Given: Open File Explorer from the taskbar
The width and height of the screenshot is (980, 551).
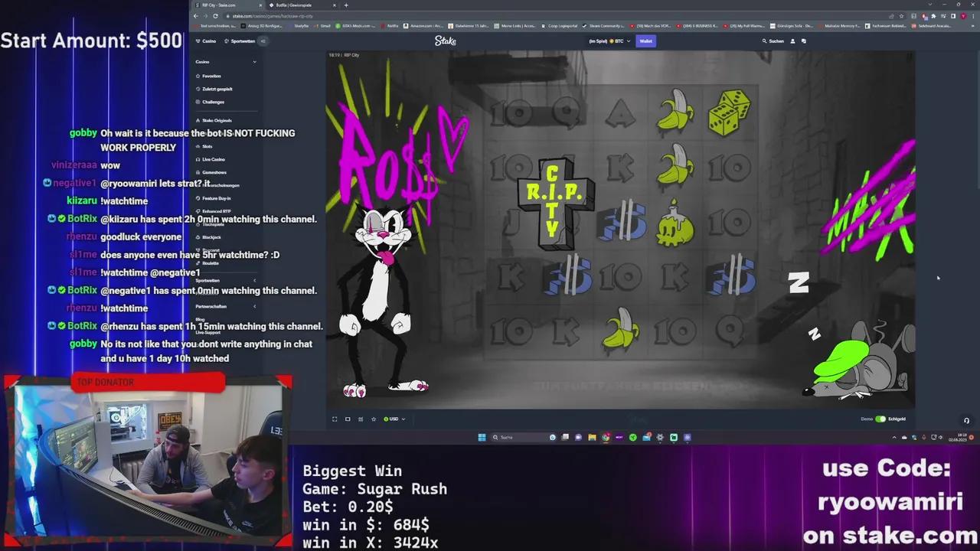Looking at the screenshot, I should pyautogui.click(x=592, y=437).
